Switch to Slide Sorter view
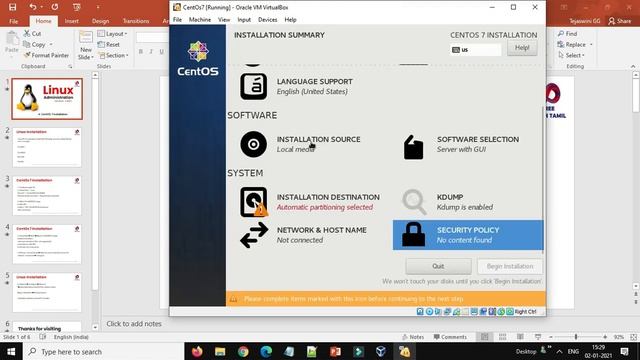640x360 pixels. tap(502, 337)
